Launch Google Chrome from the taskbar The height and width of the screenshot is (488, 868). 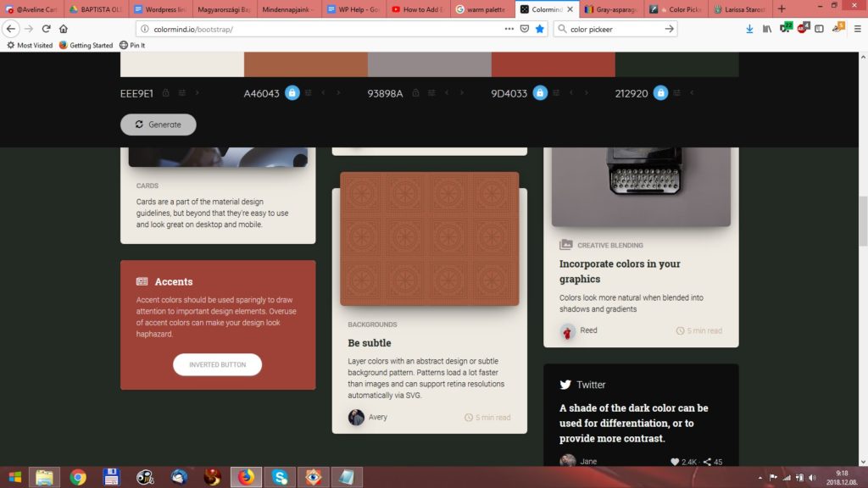[x=78, y=477]
